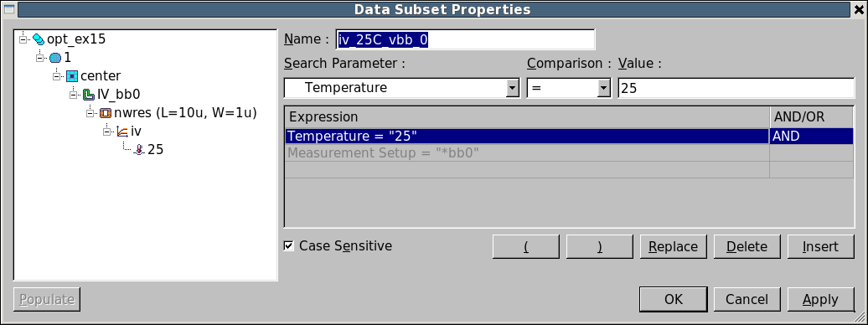Click the AND cell of the Temperature row
Screen dimensions: 868x325
click(x=811, y=137)
